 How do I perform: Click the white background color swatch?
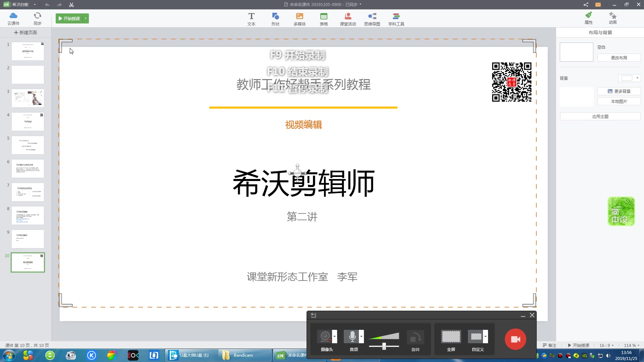pyautogui.click(x=627, y=78)
